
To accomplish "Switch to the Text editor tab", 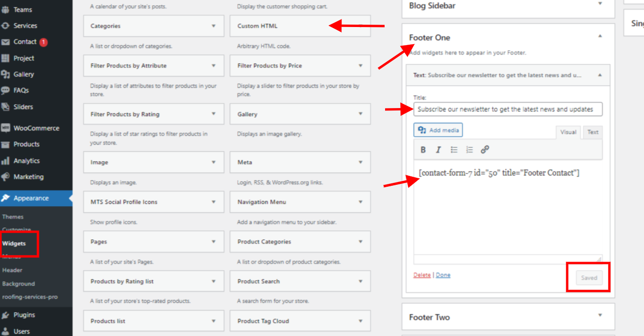I will click(593, 132).
